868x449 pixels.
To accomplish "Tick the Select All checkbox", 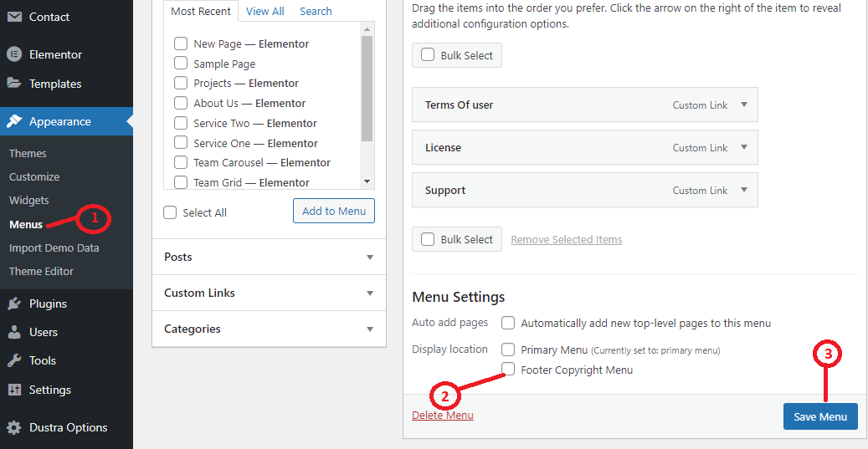I will click(x=171, y=212).
